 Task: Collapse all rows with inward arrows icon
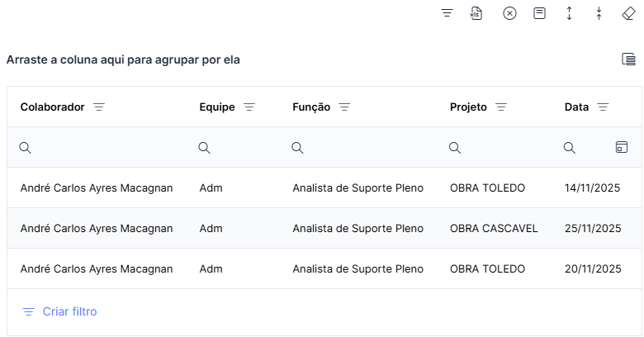tap(599, 13)
